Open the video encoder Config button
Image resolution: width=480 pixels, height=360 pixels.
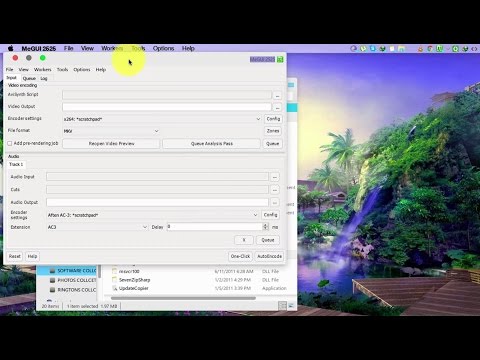click(273, 119)
